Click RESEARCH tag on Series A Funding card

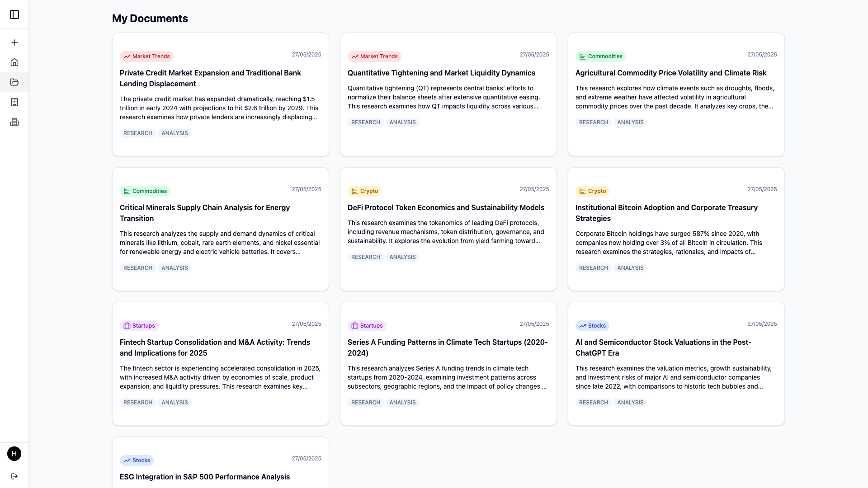click(365, 403)
